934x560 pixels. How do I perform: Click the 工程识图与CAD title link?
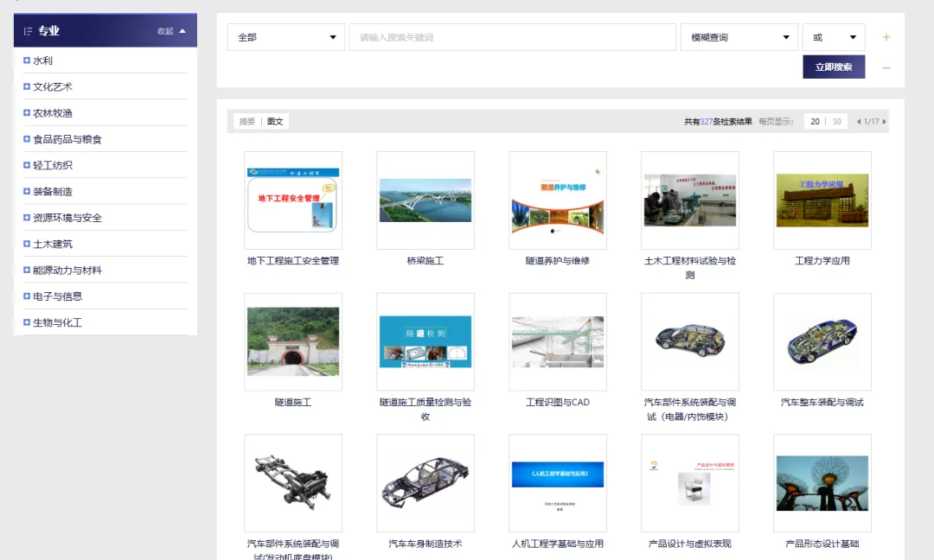pyautogui.click(x=558, y=403)
